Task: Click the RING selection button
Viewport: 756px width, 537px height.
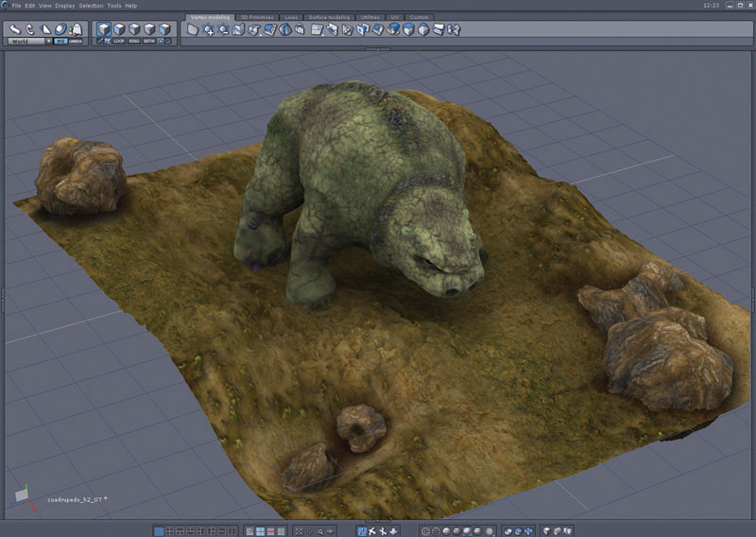Action: pyautogui.click(x=134, y=42)
